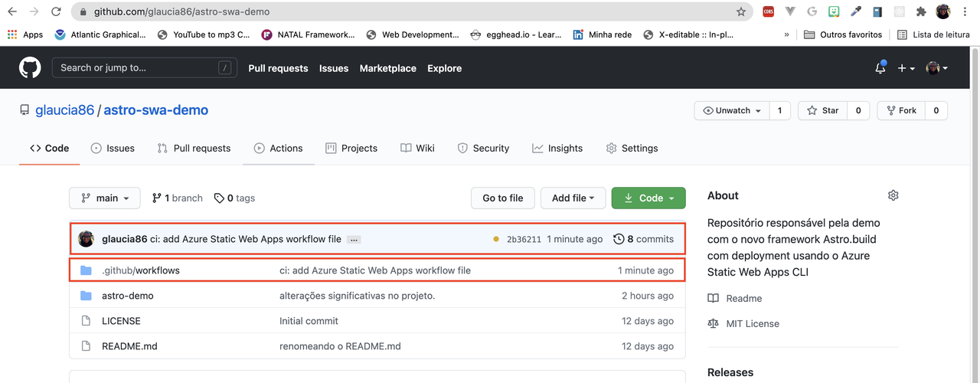
Task: Click Pull requests in top navigation
Action: pos(278,68)
